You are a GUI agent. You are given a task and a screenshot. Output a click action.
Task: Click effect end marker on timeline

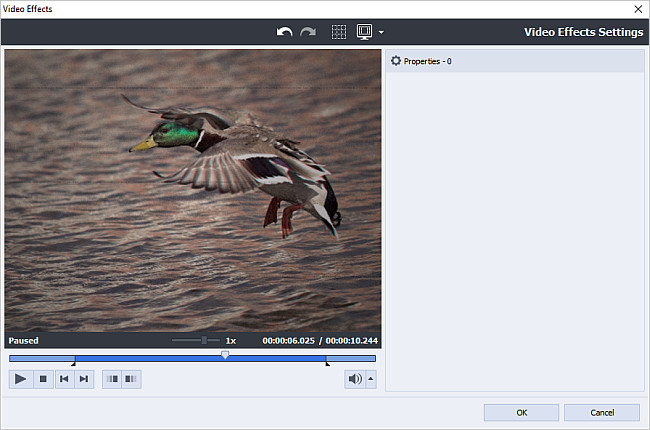click(x=327, y=364)
